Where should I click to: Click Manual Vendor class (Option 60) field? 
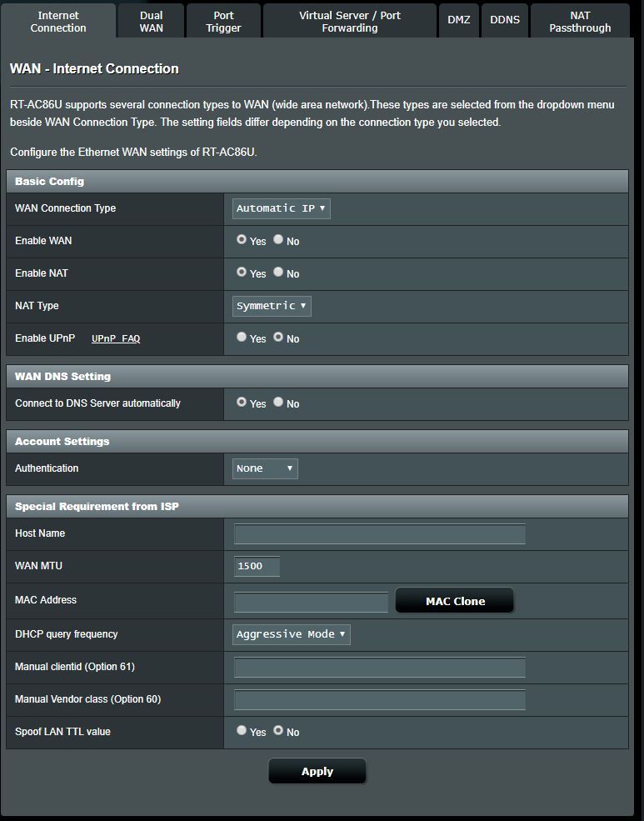click(379, 700)
